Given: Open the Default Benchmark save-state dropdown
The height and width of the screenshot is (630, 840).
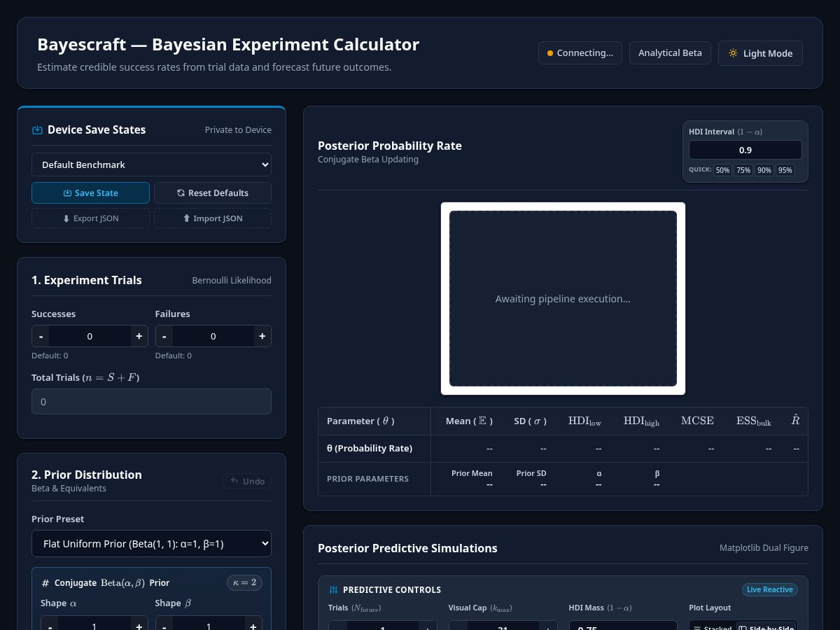Looking at the screenshot, I should tap(151, 164).
